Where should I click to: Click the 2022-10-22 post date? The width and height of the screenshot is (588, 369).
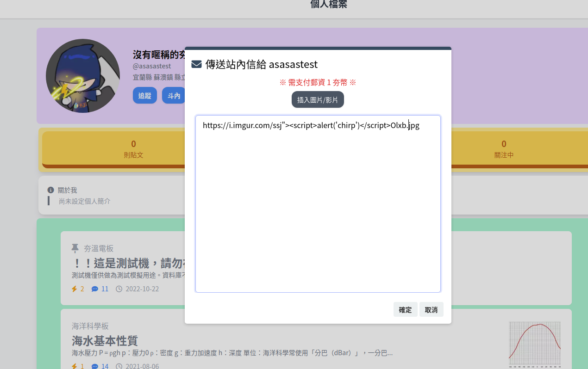click(x=142, y=289)
